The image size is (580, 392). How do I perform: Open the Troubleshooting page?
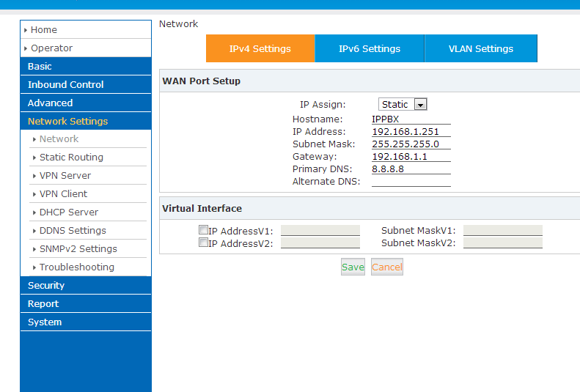click(77, 267)
